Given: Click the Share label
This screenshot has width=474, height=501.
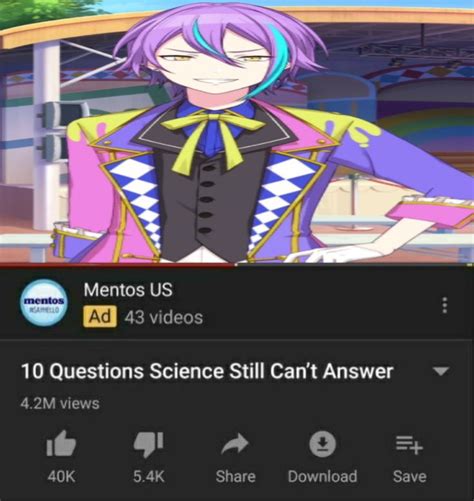Looking at the screenshot, I should point(235,476).
